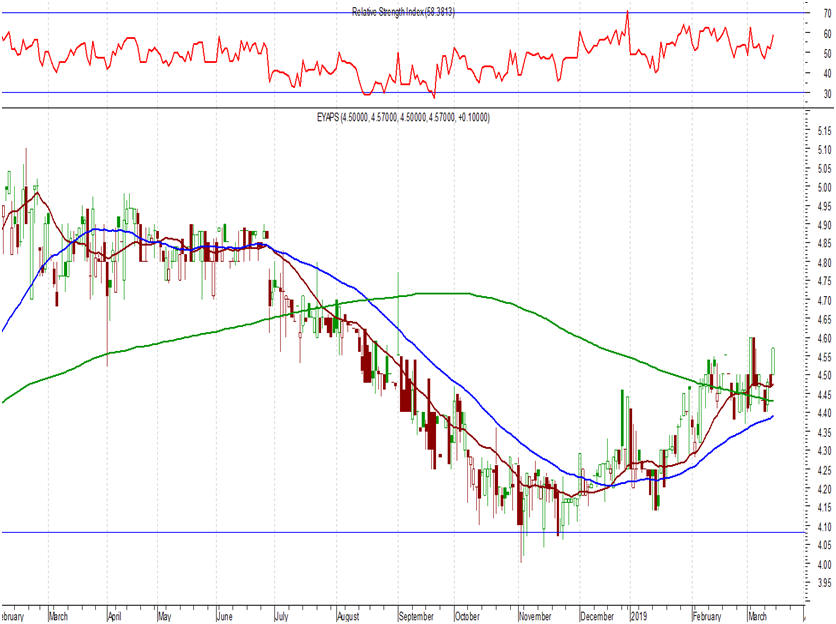
Task: Select the 3.95 price scale label
Action: [x=824, y=583]
